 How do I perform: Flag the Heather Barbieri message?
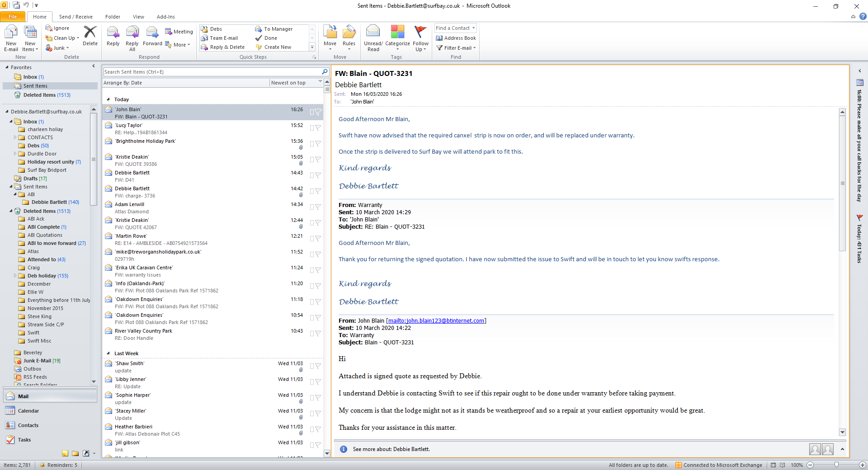coord(318,429)
